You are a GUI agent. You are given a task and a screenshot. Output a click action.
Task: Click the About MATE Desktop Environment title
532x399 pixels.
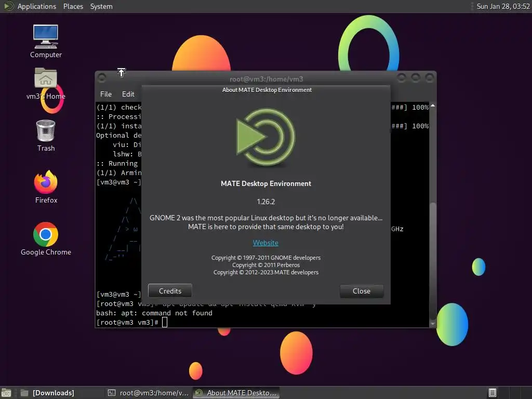pos(267,90)
